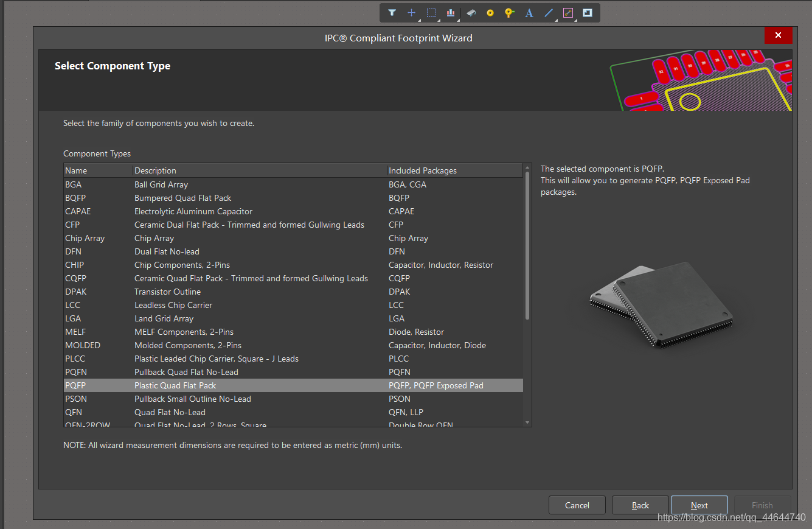Viewport: 812px width, 529px height.
Task: Click the list scrollbar up arrow
Action: click(x=527, y=167)
